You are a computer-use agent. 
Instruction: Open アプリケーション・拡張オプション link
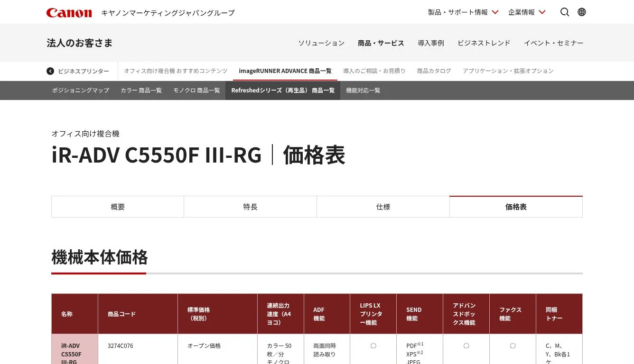pyautogui.click(x=508, y=71)
